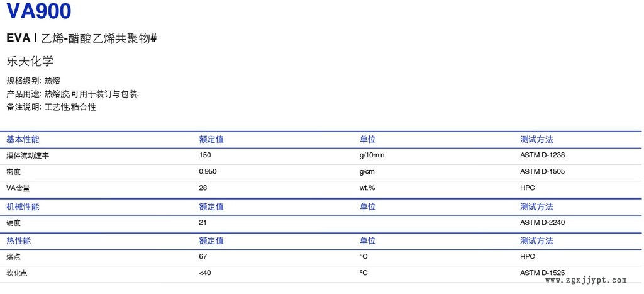Click the ASTM D-1505 test method

pos(543,172)
